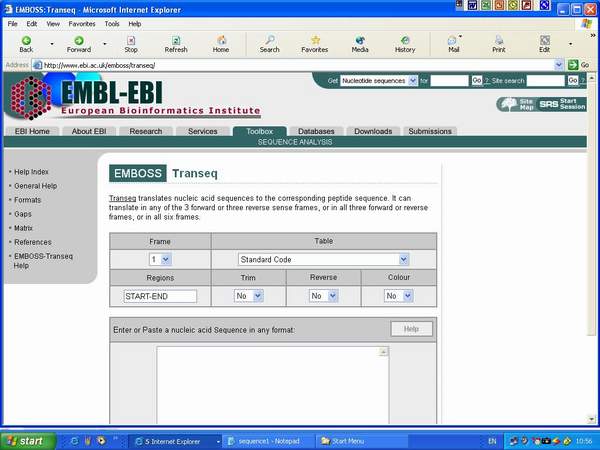
Task: Click Go button for Site search
Action: [573, 80]
